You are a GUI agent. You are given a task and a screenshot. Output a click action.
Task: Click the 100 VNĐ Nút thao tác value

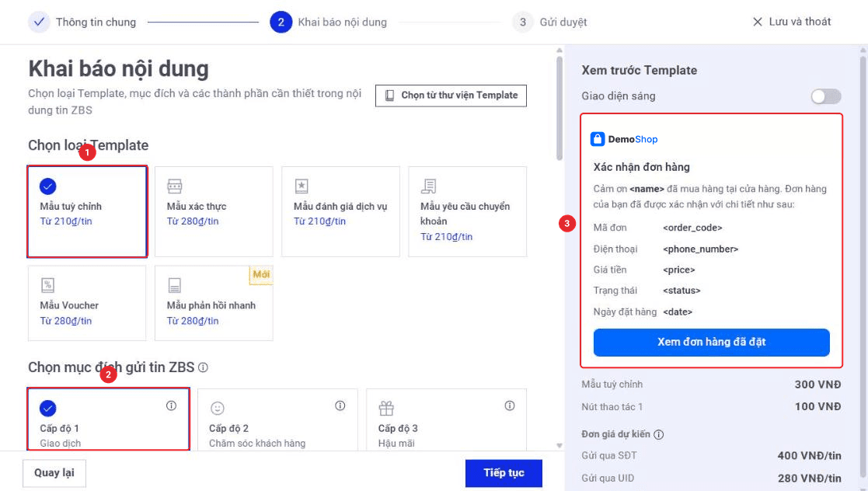point(817,406)
